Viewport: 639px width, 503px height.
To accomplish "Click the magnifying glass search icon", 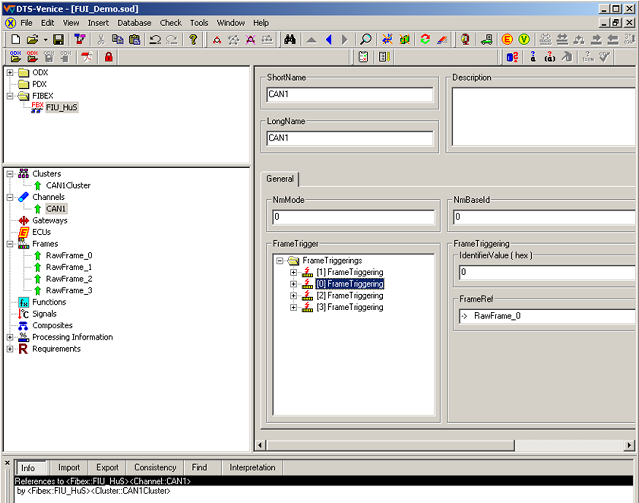I will 366,40.
